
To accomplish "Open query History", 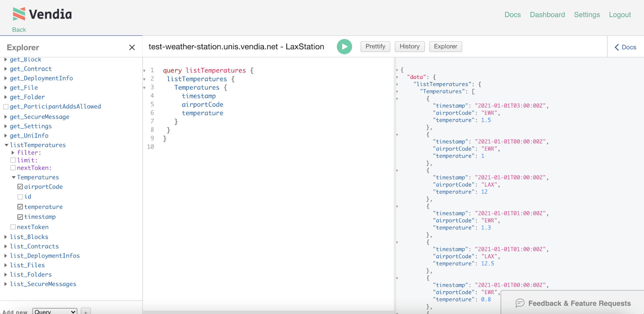I will click(x=409, y=47).
